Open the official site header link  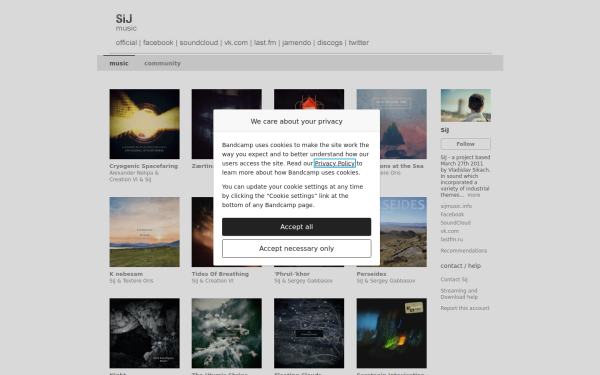pos(126,42)
